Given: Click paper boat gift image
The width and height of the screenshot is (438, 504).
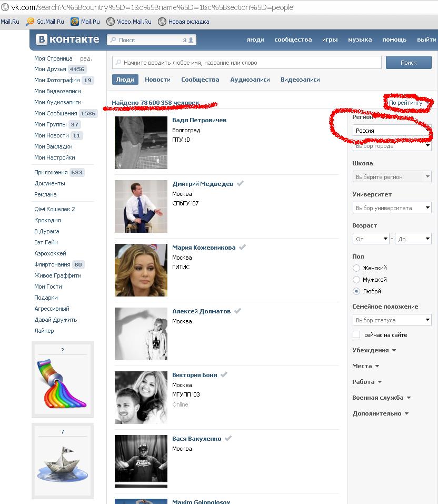Looking at the screenshot, I should click(62, 464).
